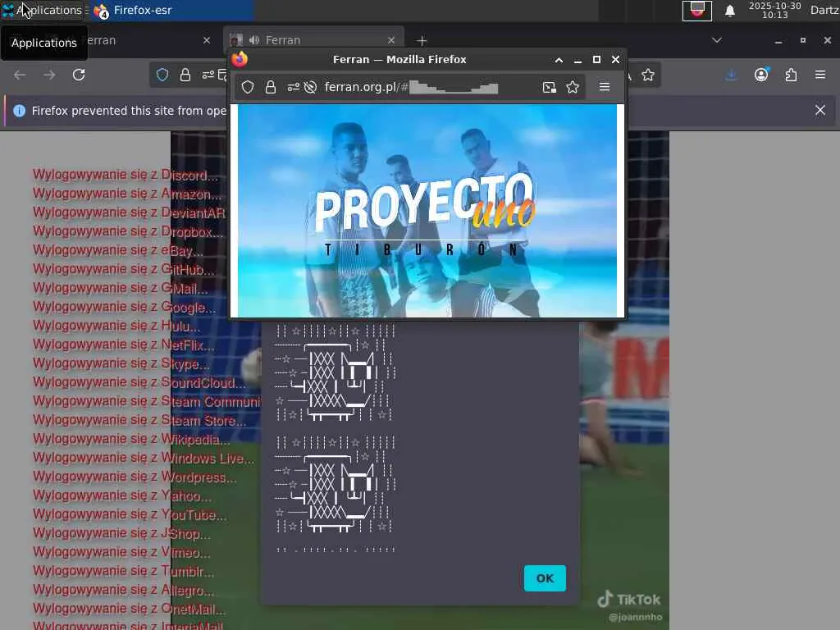Open the main Firefox hamburger menu
Screen dimensions: 840x630
820,75
